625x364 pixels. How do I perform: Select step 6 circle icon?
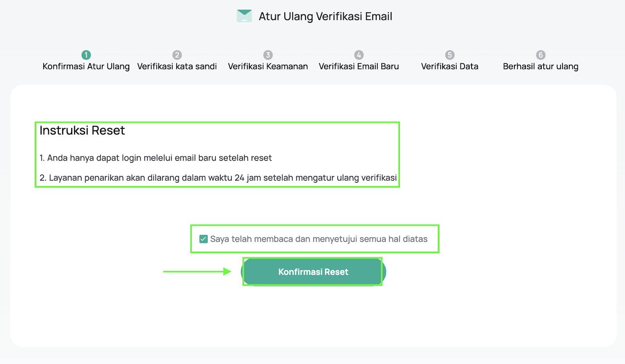click(541, 55)
